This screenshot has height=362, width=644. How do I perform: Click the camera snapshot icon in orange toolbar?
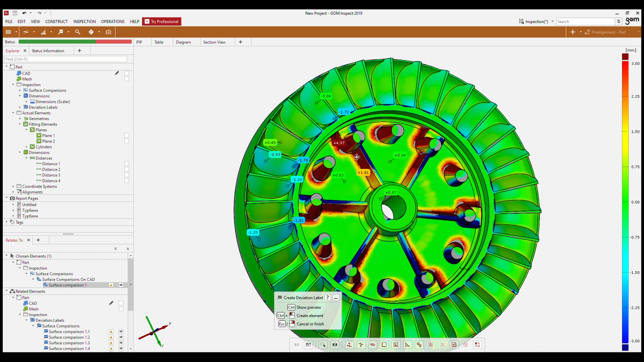tap(108, 32)
